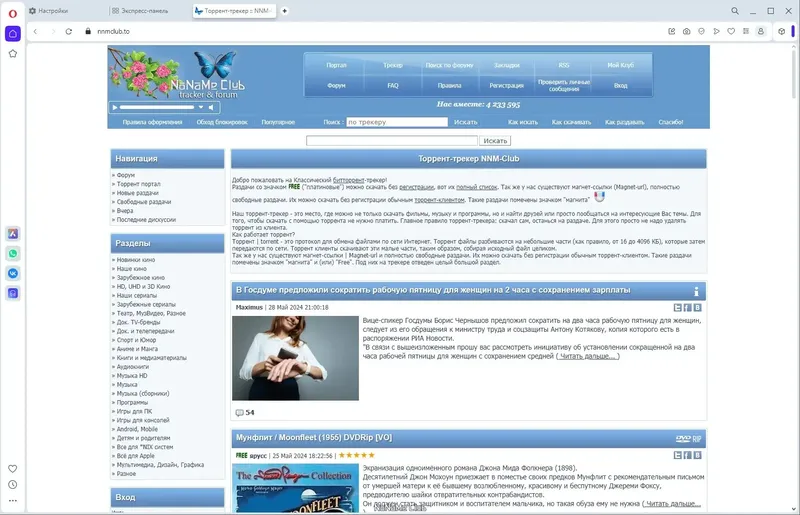Adjust the radio player progress bar
The height and width of the screenshot is (515, 800).
click(157, 107)
